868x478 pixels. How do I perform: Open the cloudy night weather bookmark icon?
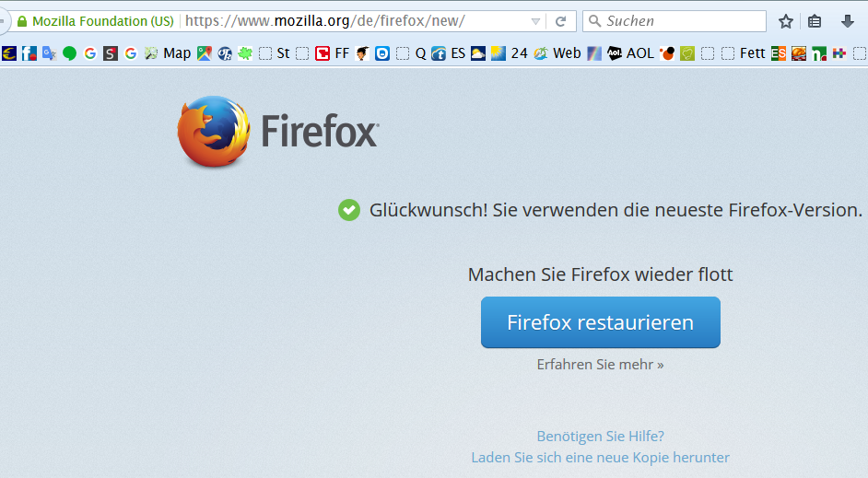[x=478, y=53]
